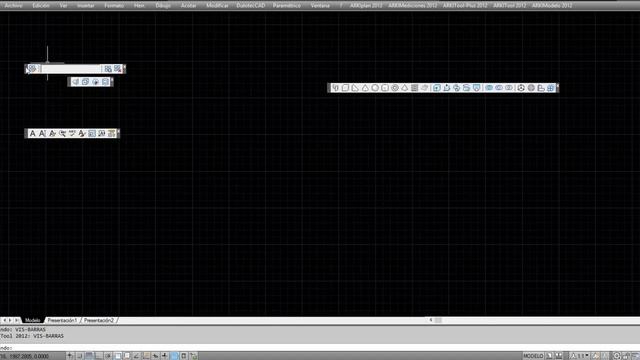The image size is (640, 360).
Task: Toggle Snap Mode in status bar
Action: tap(80, 356)
